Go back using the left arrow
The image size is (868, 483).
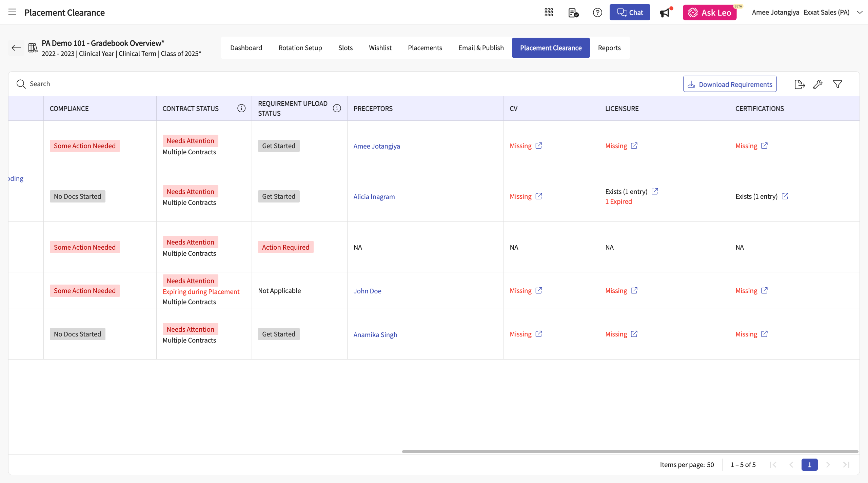tap(16, 48)
